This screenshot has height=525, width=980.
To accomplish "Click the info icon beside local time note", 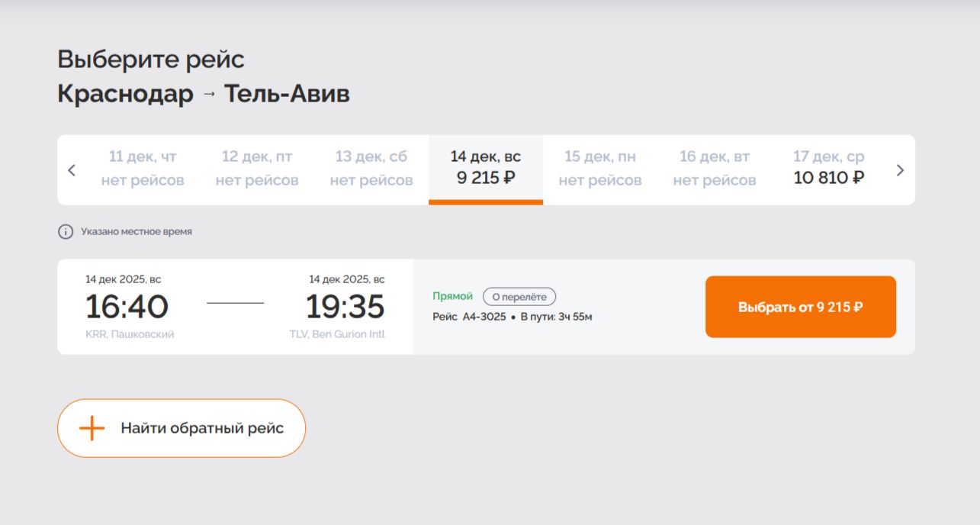I will pos(66,231).
